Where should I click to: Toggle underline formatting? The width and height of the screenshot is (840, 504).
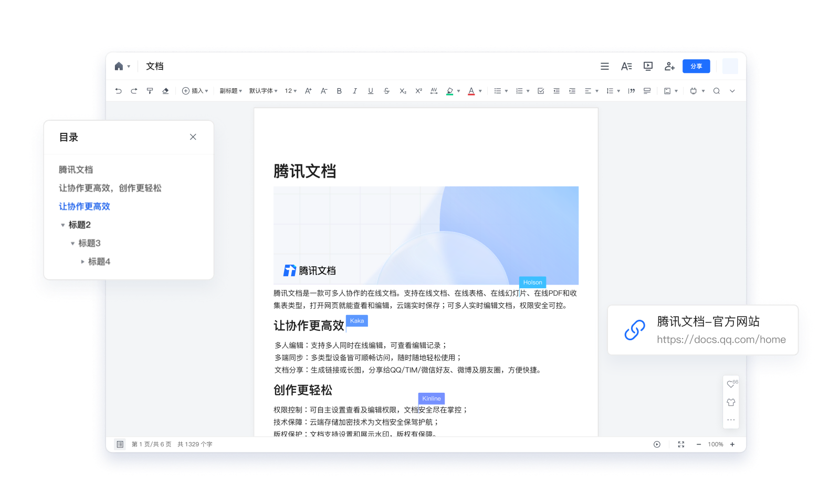coord(371,91)
